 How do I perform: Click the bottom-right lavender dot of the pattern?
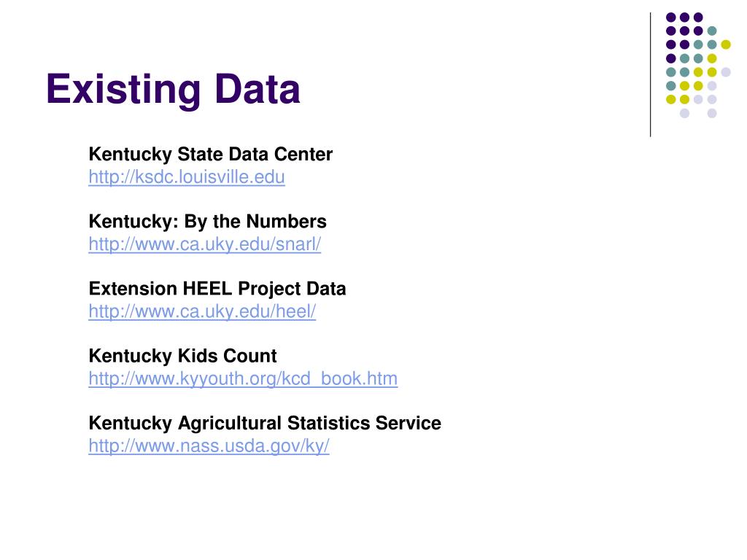coord(712,113)
